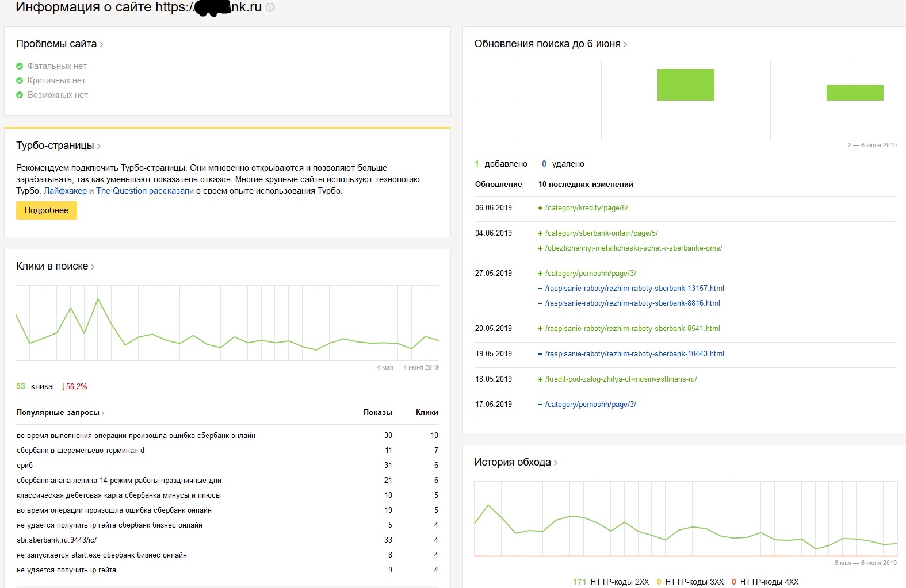This screenshot has height=588, width=906.
Task: Open История обхода section
Action: (x=515, y=462)
